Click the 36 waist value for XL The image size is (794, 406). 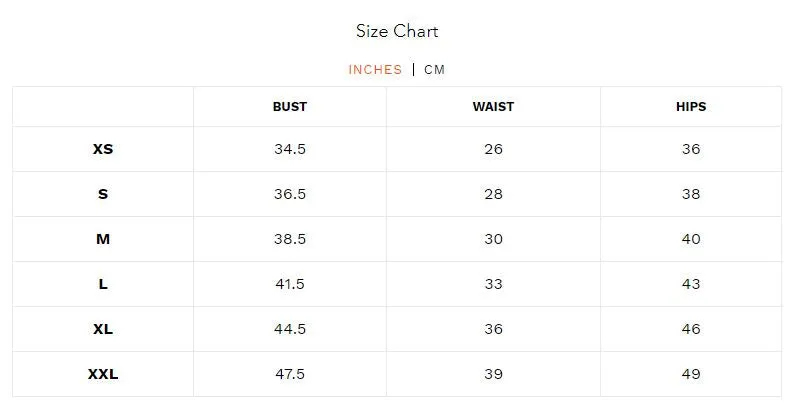(x=493, y=329)
